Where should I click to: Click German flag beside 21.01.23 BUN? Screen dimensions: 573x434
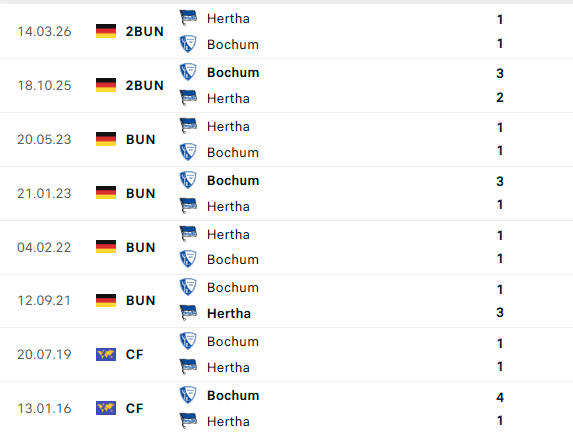(x=106, y=193)
